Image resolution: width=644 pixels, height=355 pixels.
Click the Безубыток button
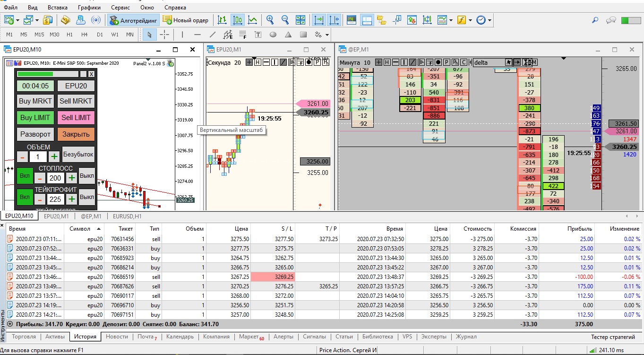point(78,154)
